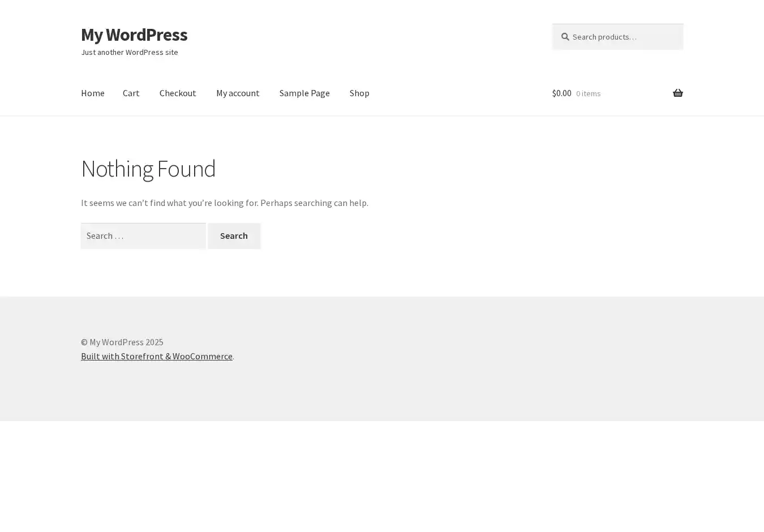Click the 'Just another WordPress site' tagline
Viewport: 764px width, 532px height.
click(x=130, y=52)
